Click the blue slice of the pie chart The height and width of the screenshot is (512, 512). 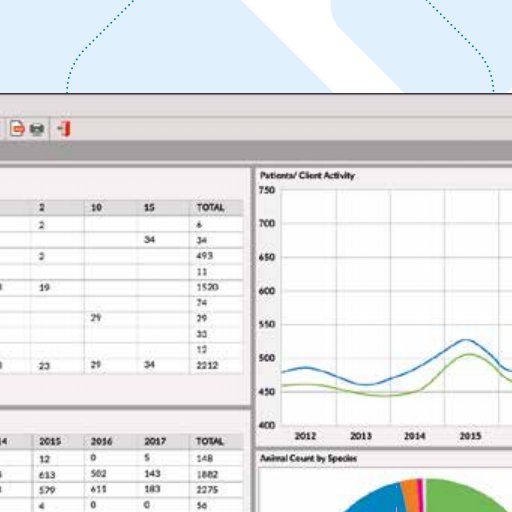click(x=380, y=500)
